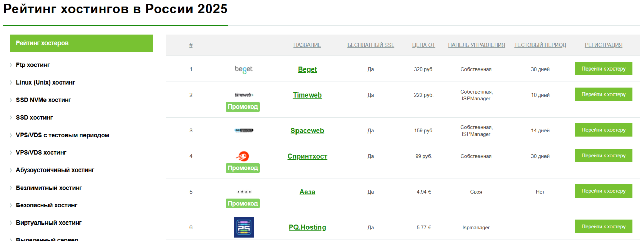This screenshot has width=644, height=241.
Task: Click the Ispmanager panel cell
Action: (476, 227)
